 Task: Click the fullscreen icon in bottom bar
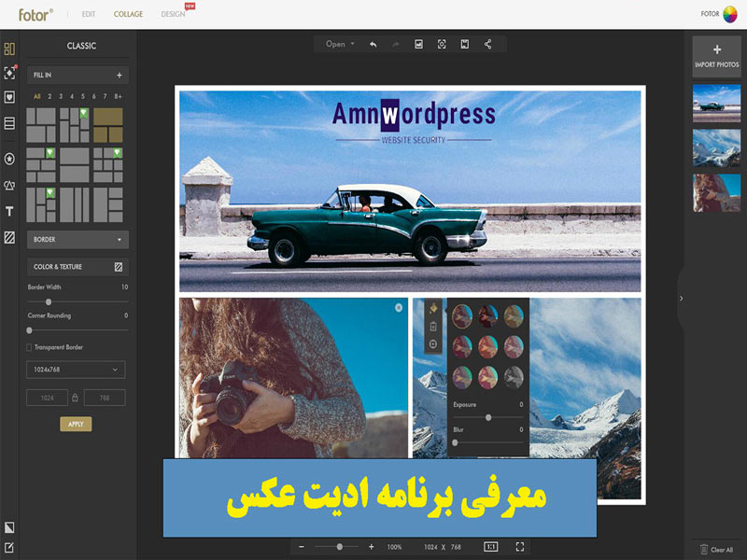[x=520, y=547]
